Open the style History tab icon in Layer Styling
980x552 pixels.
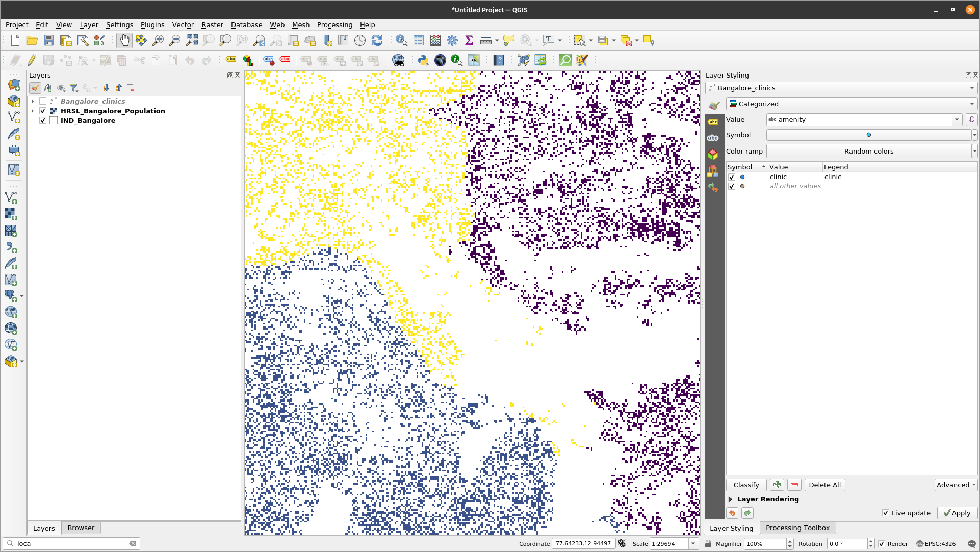point(713,187)
